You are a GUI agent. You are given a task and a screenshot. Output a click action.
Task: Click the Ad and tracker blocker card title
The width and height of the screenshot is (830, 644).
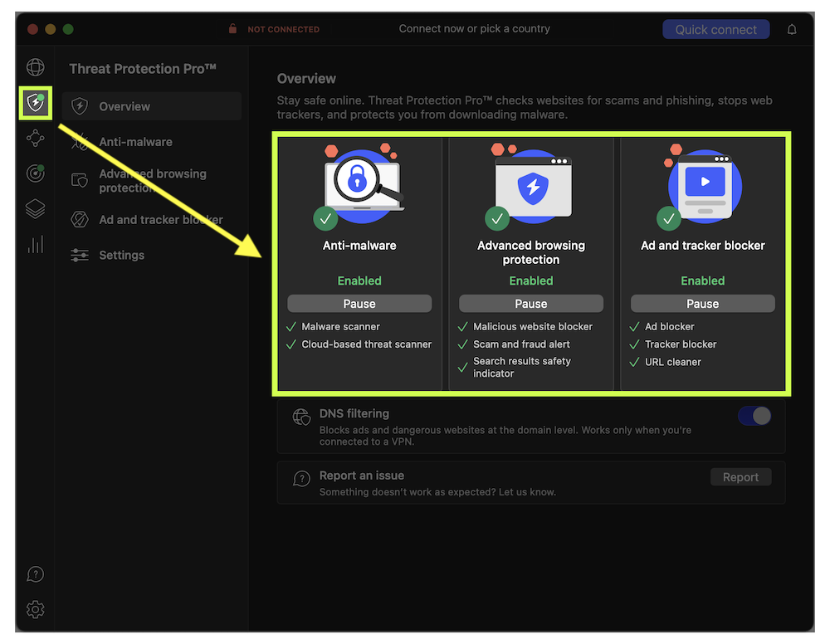[x=702, y=246]
